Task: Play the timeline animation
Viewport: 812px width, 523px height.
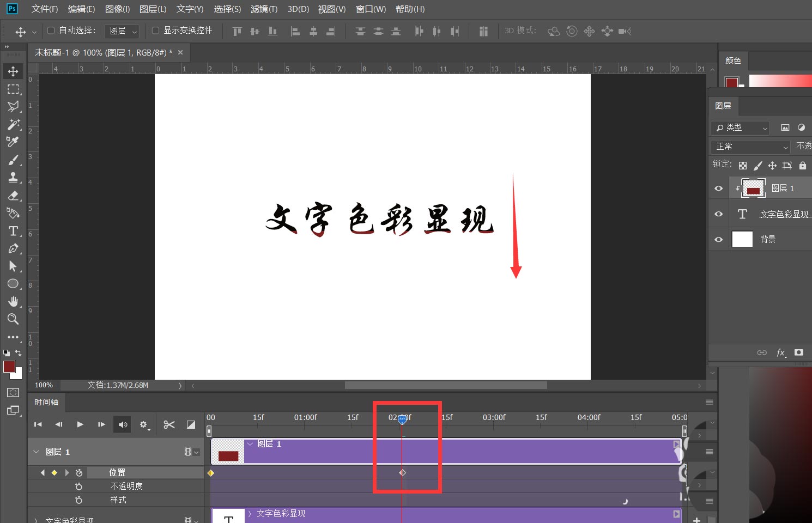Action: (80, 424)
